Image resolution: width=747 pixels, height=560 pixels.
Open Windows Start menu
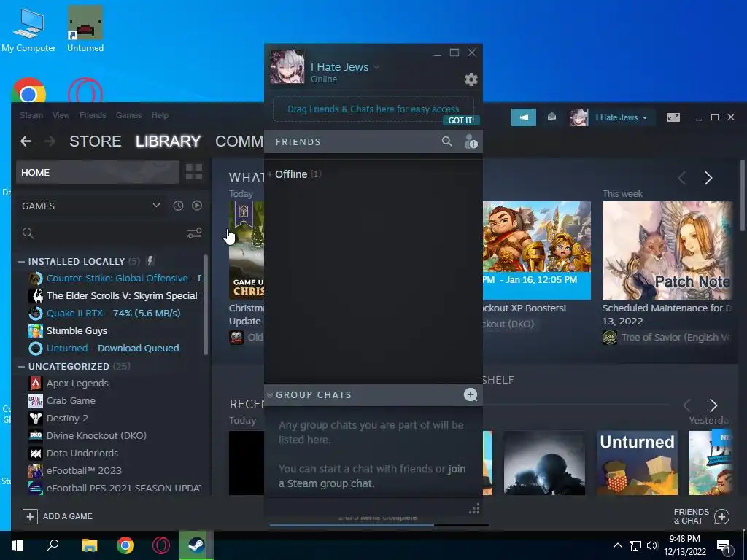coord(18,545)
